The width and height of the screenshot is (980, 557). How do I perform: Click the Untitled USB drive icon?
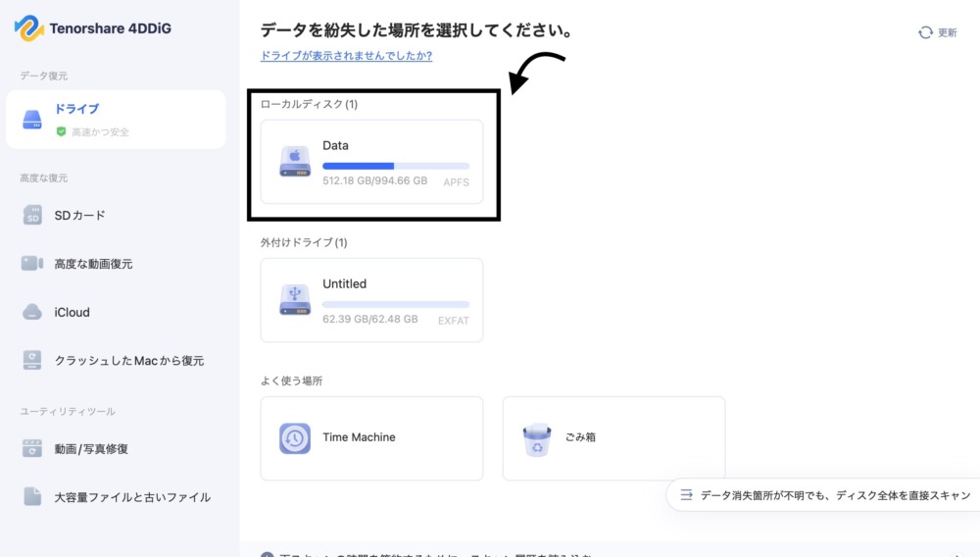pos(295,299)
